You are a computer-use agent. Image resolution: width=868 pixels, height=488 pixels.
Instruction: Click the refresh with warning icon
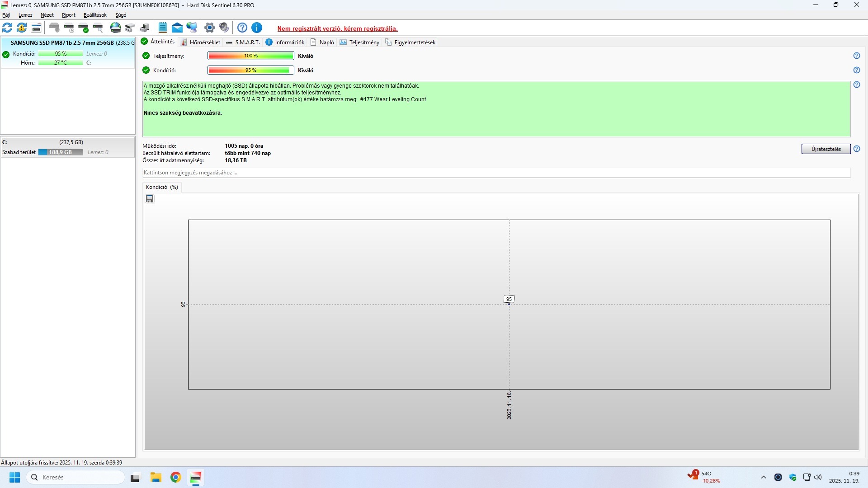(x=22, y=28)
